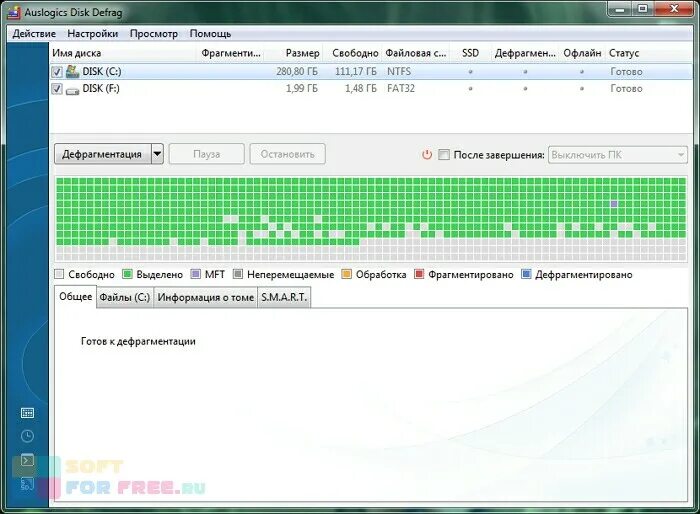Start with the Дефрагментация button

[102, 154]
